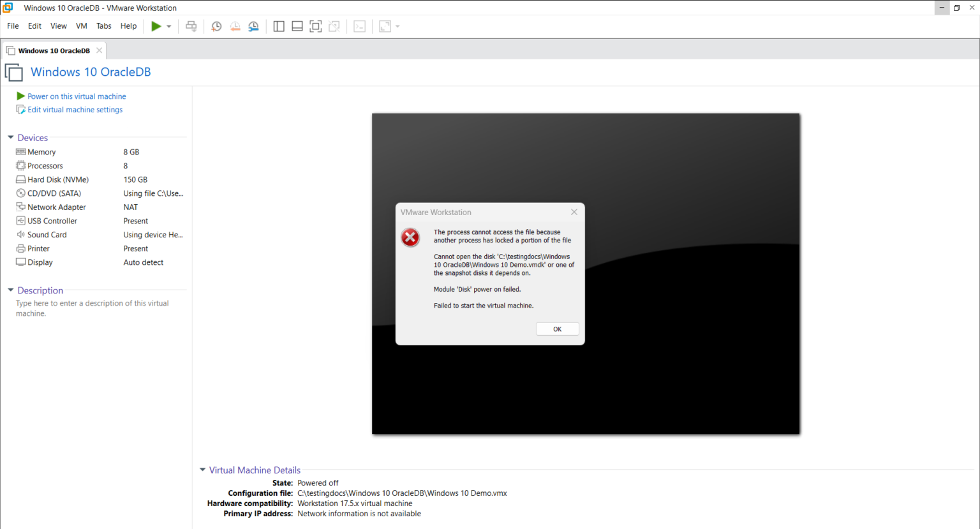Send Ctrl+Alt+Del to the virtual machine
The height and width of the screenshot is (529, 980).
coord(191,26)
